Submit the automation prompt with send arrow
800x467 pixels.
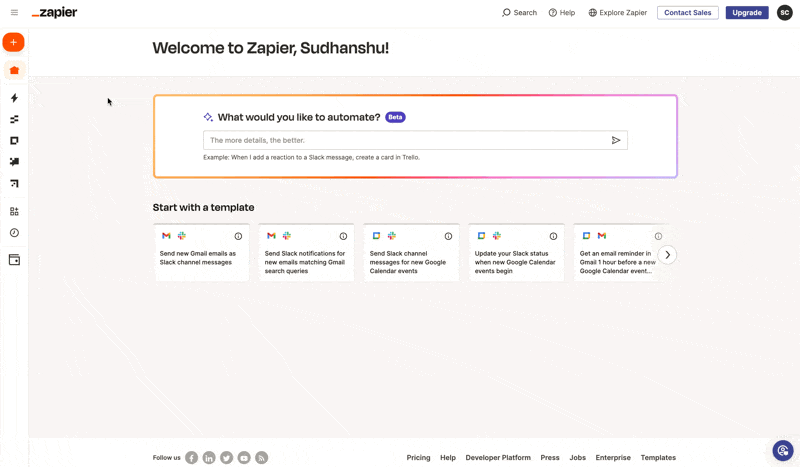[616, 140]
